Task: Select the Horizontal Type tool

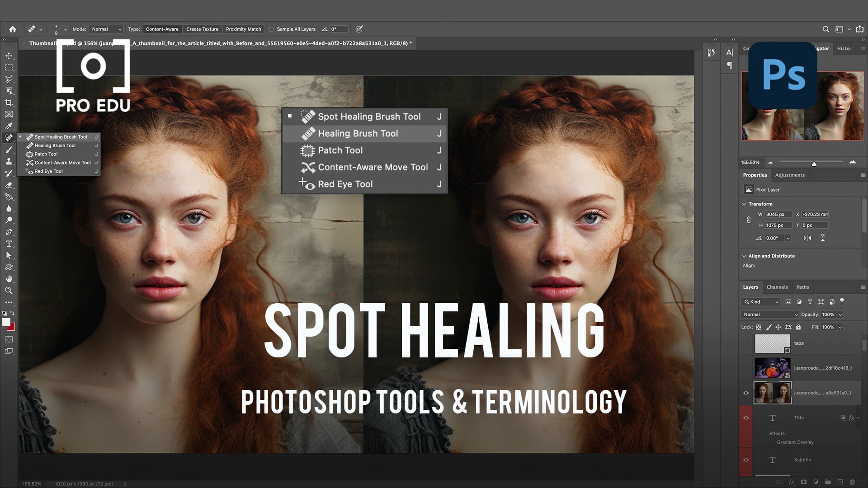Action: pos(9,243)
